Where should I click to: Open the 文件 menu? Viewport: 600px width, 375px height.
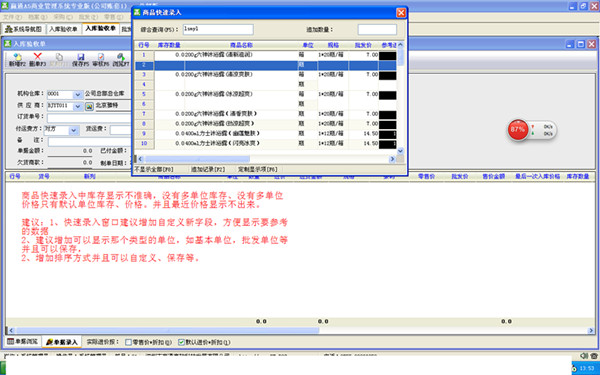point(13,17)
